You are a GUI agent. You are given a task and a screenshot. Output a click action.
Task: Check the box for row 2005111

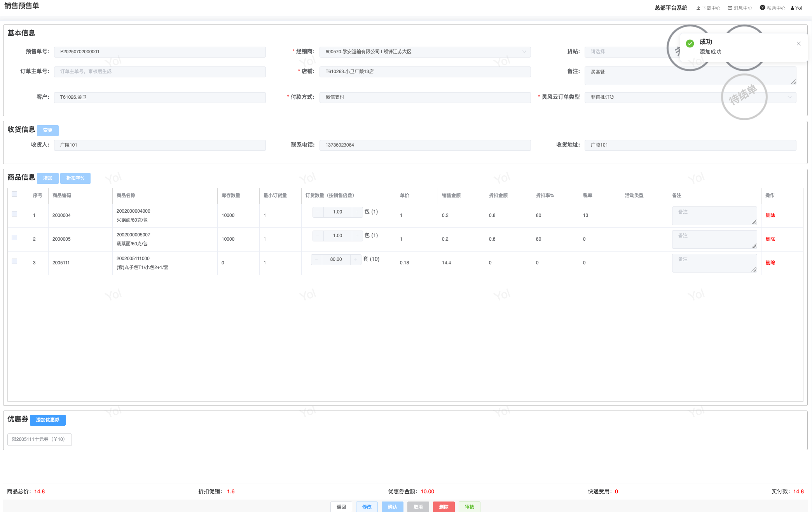(14, 261)
